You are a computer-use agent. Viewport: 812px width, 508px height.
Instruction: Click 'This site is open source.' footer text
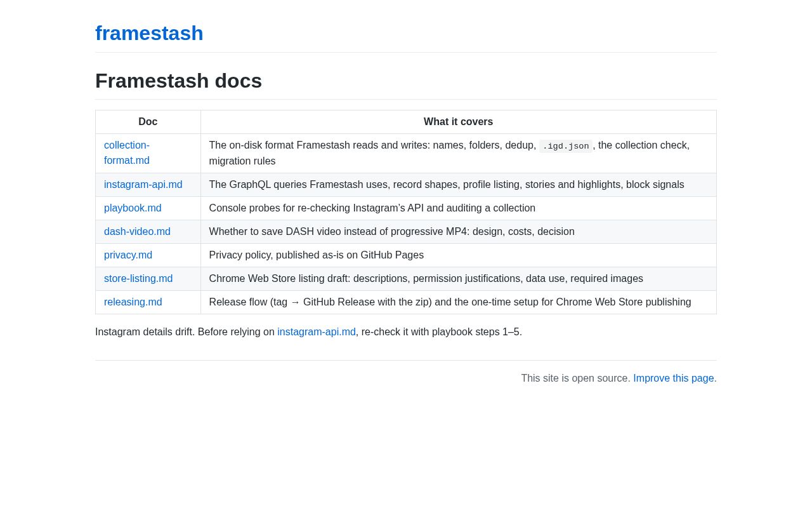click(x=575, y=378)
